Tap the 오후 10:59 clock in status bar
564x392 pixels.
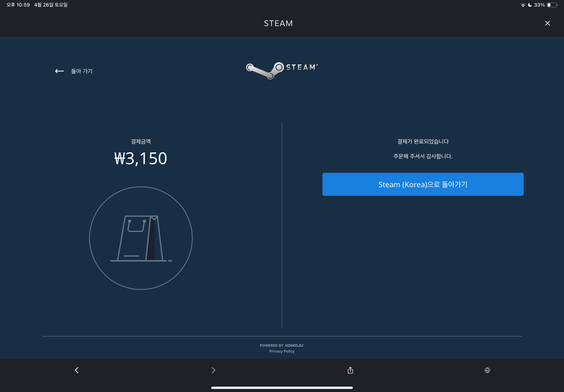point(18,5)
